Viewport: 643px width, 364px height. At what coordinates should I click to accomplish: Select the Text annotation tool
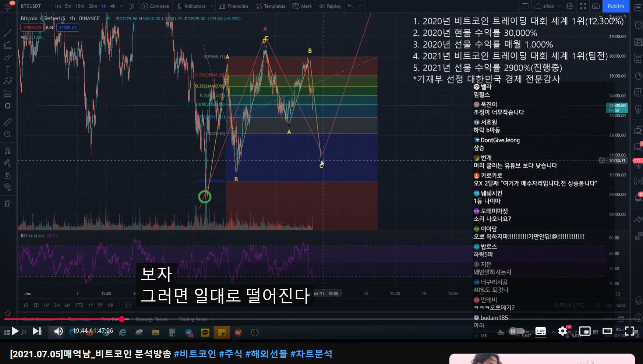7,69
